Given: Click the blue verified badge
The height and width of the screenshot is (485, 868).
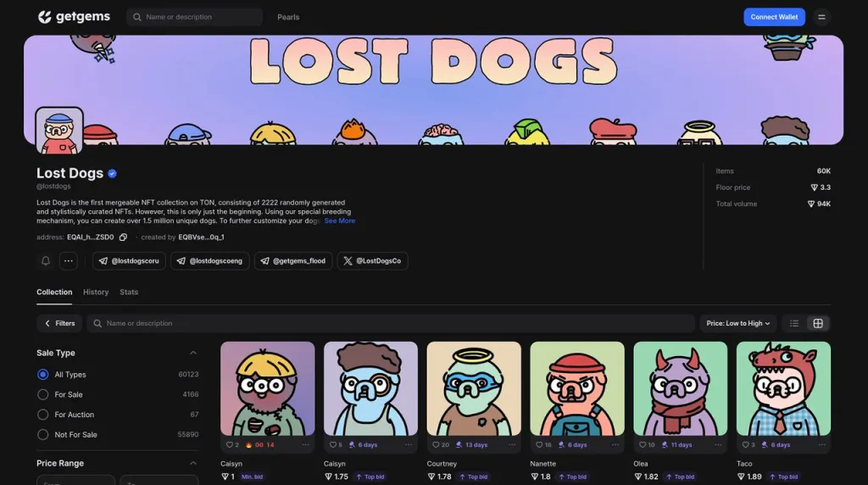Looking at the screenshot, I should [x=113, y=173].
